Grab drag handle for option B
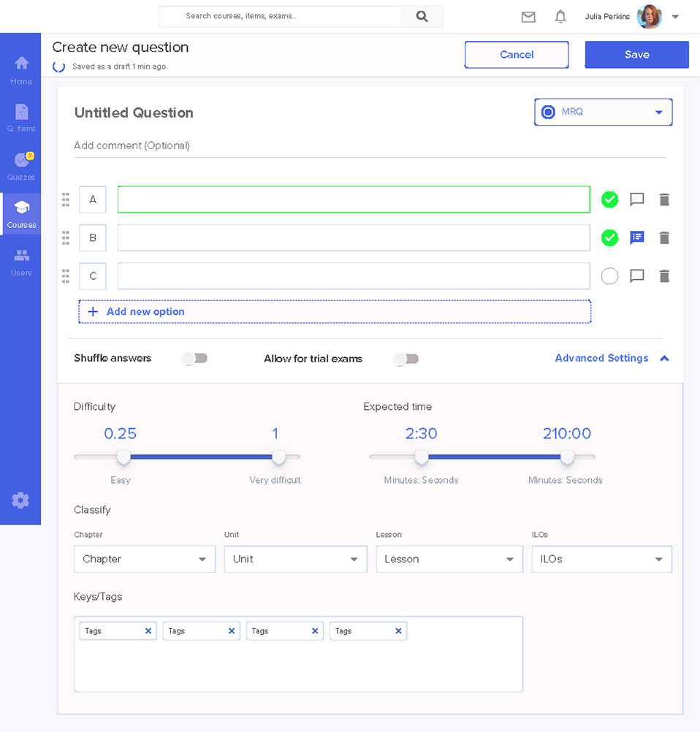700x732 pixels. tap(66, 238)
